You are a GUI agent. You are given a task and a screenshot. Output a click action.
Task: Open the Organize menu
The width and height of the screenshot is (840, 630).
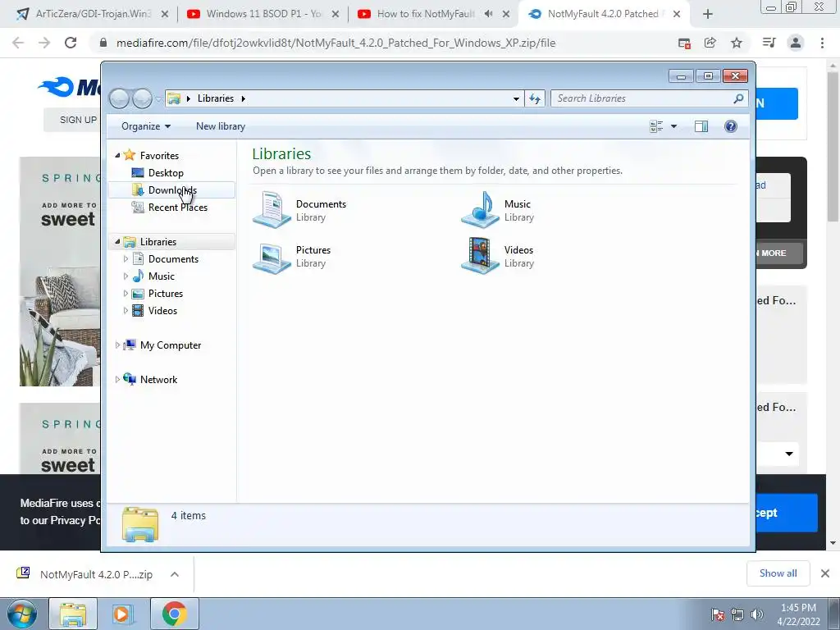tap(146, 126)
